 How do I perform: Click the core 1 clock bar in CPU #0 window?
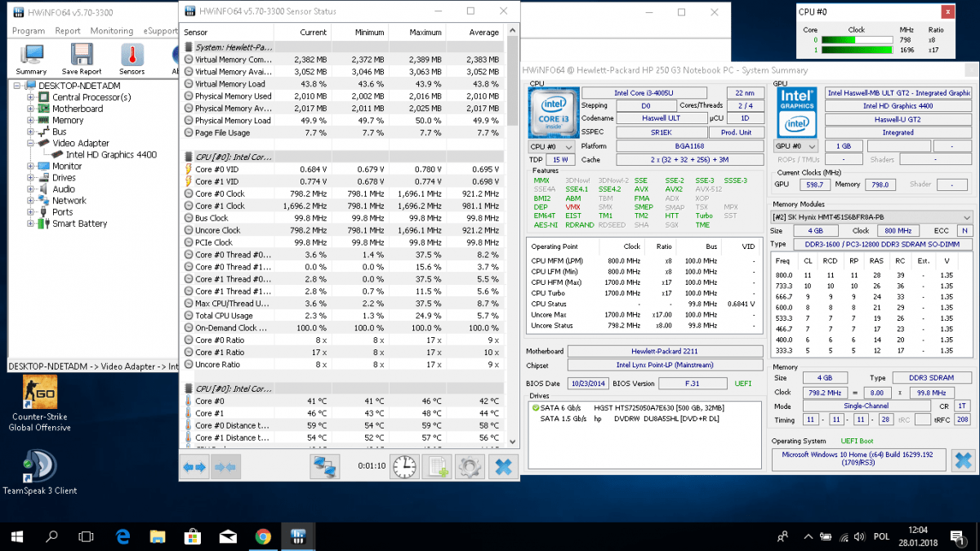(856, 50)
